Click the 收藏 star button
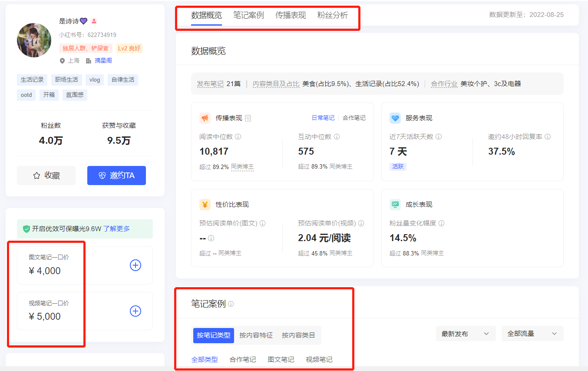 tap(46, 176)
